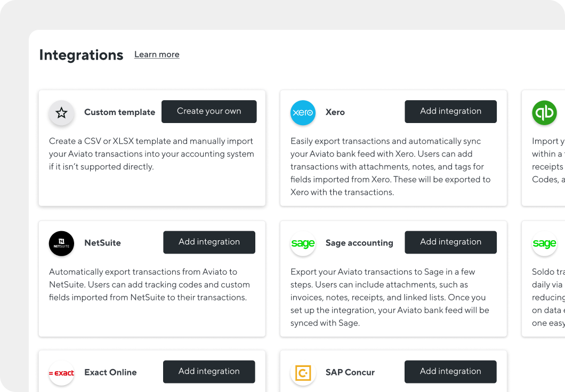Add the NetSuite integration
The height and width of the screenshot is (392, 565).
pos(209,242)
